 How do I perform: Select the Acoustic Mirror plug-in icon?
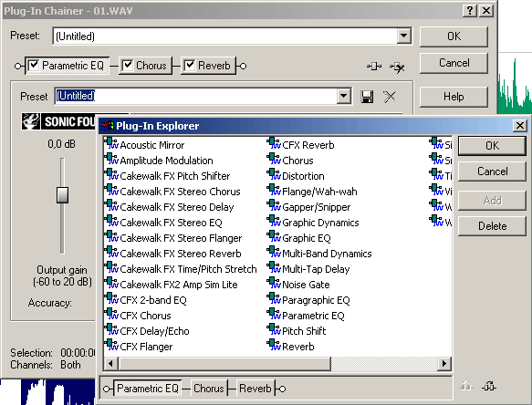[111, 143]
